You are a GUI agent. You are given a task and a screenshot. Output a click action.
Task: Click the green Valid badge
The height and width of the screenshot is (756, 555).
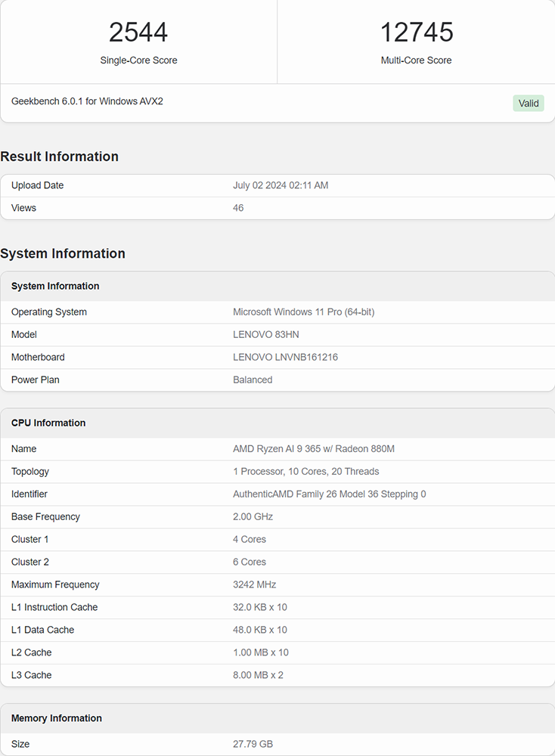pos(529,103)
